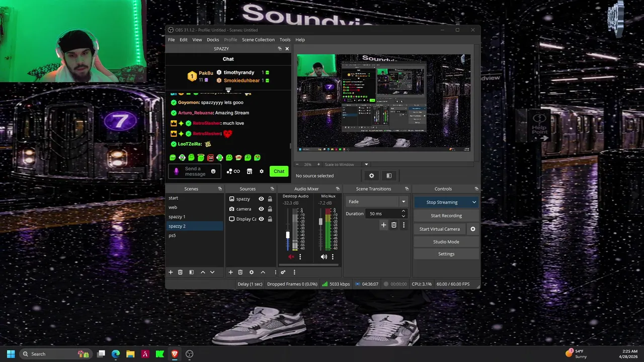Remove selected source with trash icon
Viewport: 644px width, 362px height.
point(240,272)
